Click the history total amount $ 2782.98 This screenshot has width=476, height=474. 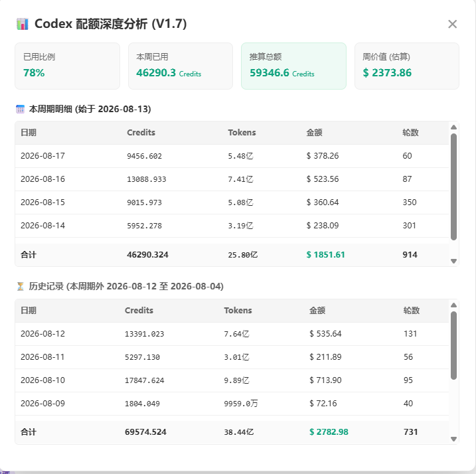[x=329, y=432]
